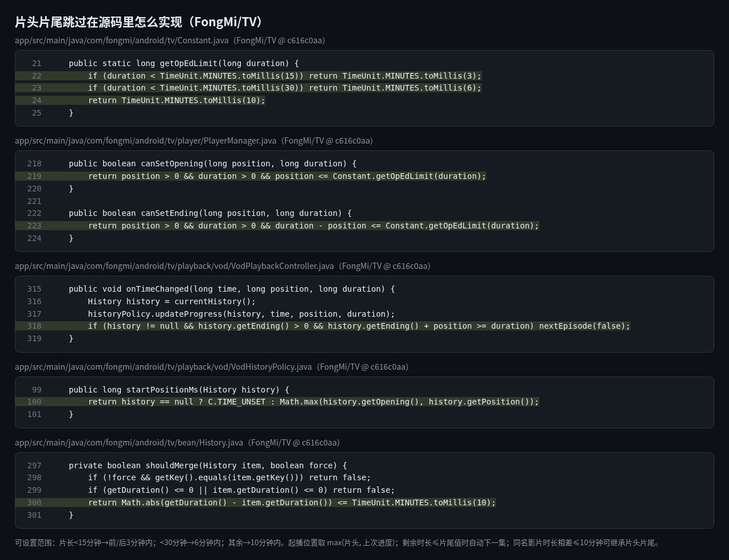Click the footer summary note starting with 可设置范围

click(x=337, y=543)
